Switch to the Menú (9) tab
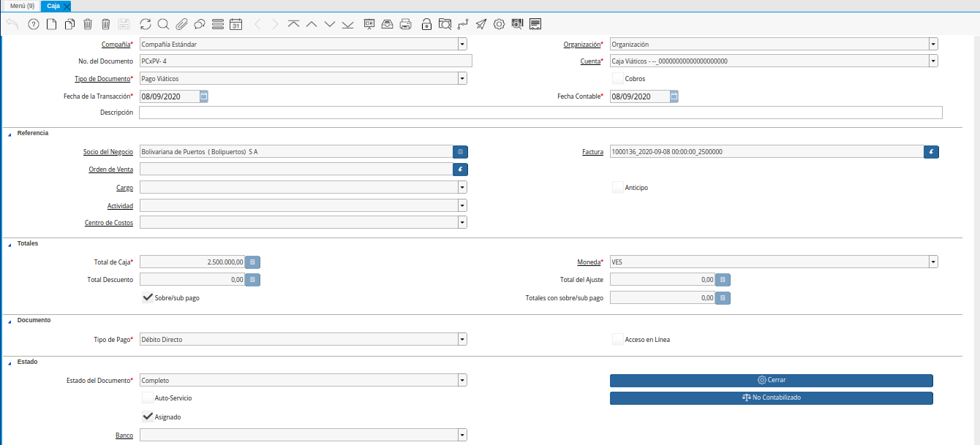Viewport: 980px width, 445px height. point(22,6)
